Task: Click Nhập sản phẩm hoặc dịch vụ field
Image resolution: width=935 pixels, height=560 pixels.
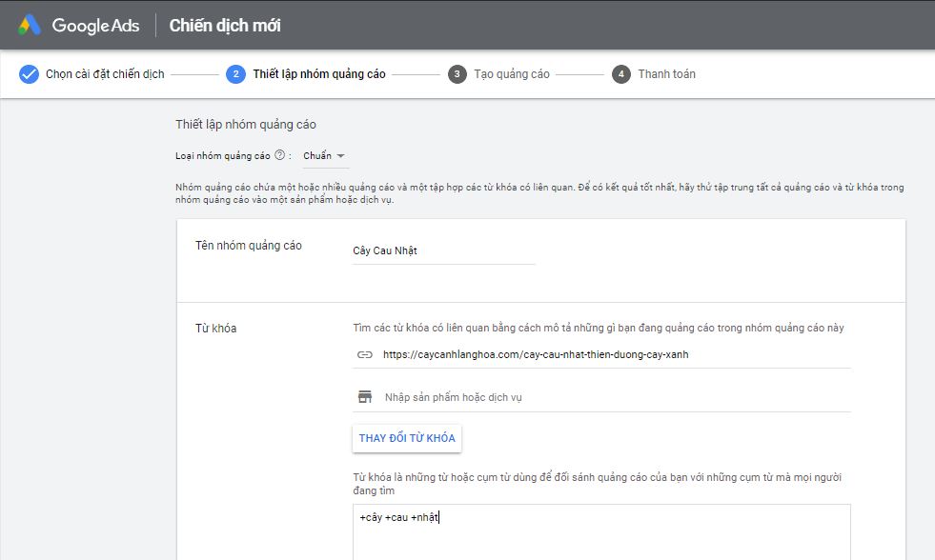Action: click(610, 397)
